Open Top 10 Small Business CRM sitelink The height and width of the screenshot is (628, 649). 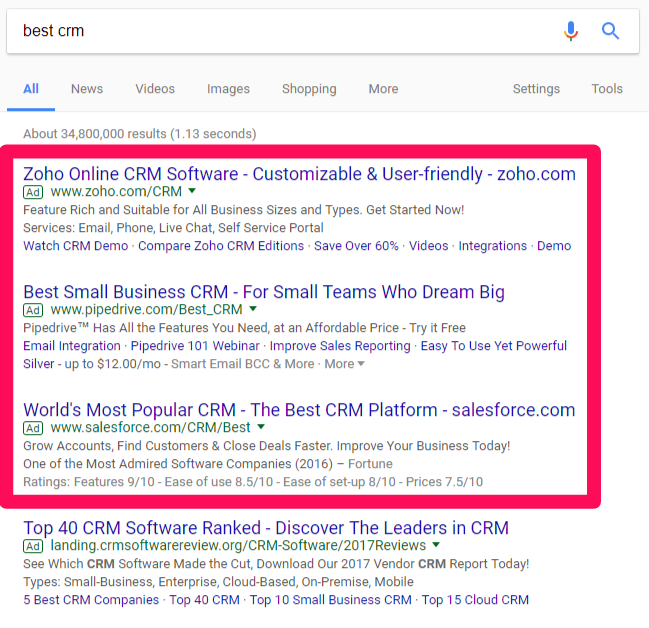tap(331, 600)
